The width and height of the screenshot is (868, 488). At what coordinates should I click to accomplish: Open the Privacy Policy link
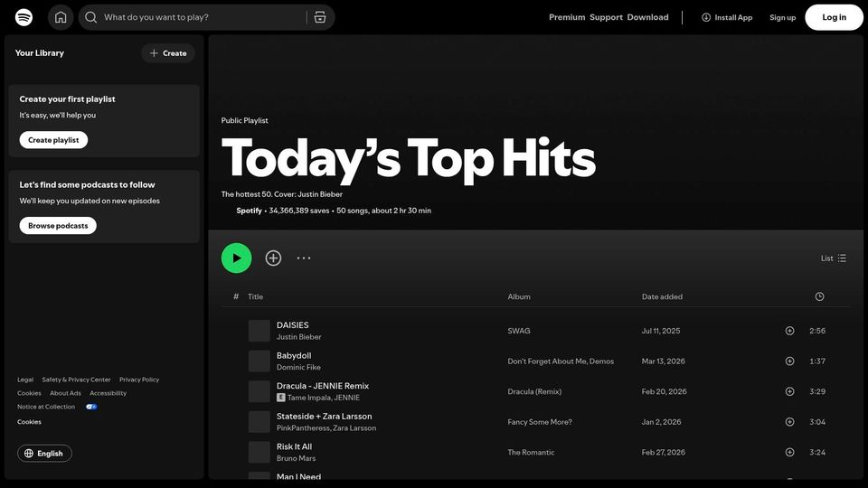click(139, 380)
